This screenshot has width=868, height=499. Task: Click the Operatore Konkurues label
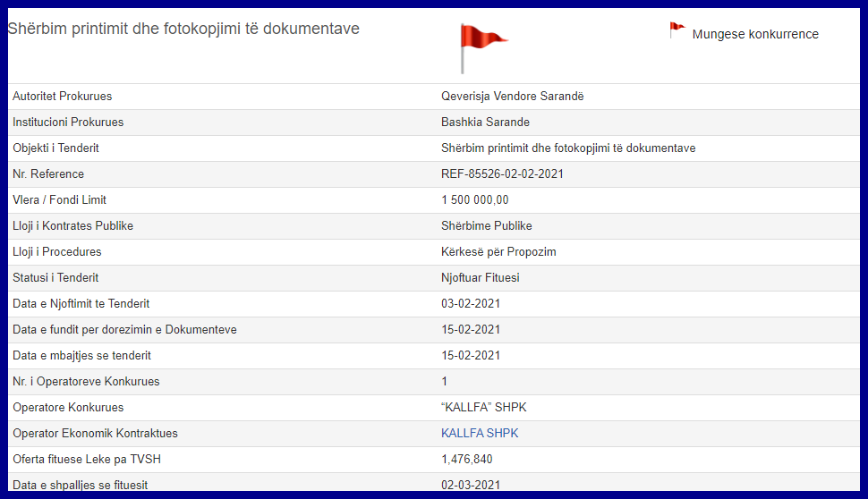coord(68,409)
